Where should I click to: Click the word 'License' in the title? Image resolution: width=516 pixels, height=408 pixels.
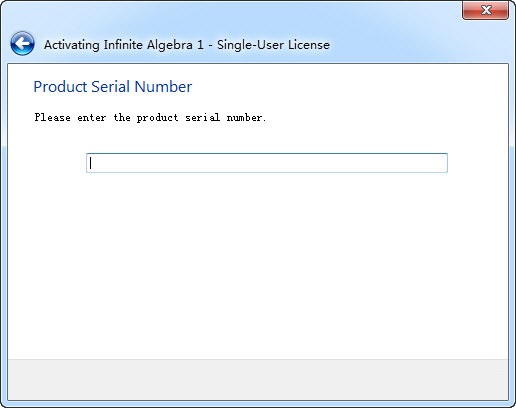[309, 45]
